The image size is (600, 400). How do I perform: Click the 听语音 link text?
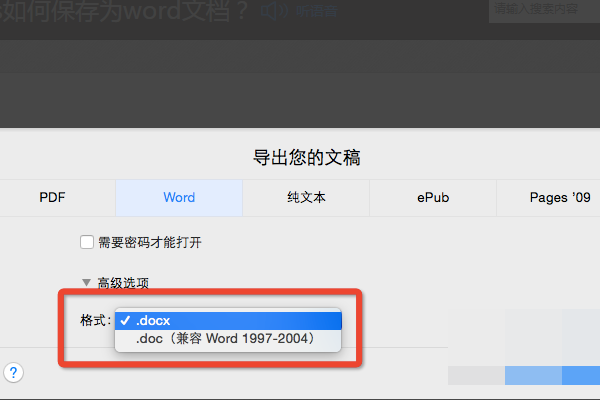click(x=316, y=11)
